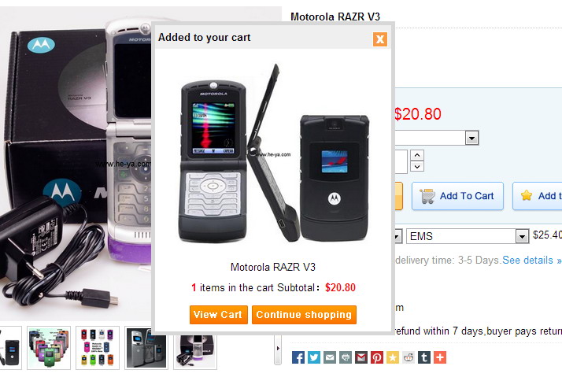Click the View Cart button
The image size is (562, 392).
tap(219, 315)
